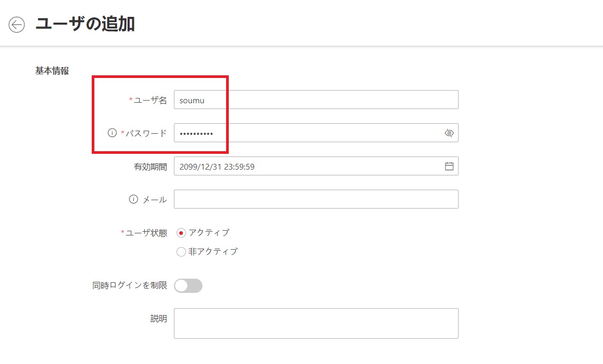Image resolution: width=603 pixels, height=364 pixels.
Task: Go back using the arrow icon
Action: coord(16,25)
